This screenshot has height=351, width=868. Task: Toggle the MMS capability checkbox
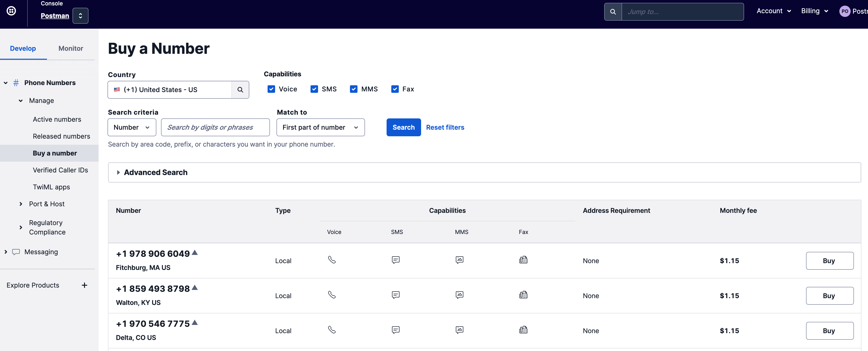click(353, 89)
